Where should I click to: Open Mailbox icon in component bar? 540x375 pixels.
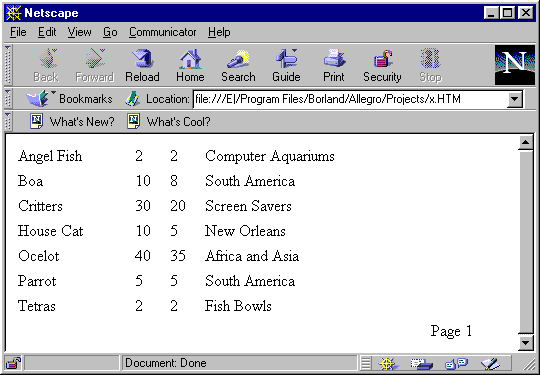tap(422, 363)
